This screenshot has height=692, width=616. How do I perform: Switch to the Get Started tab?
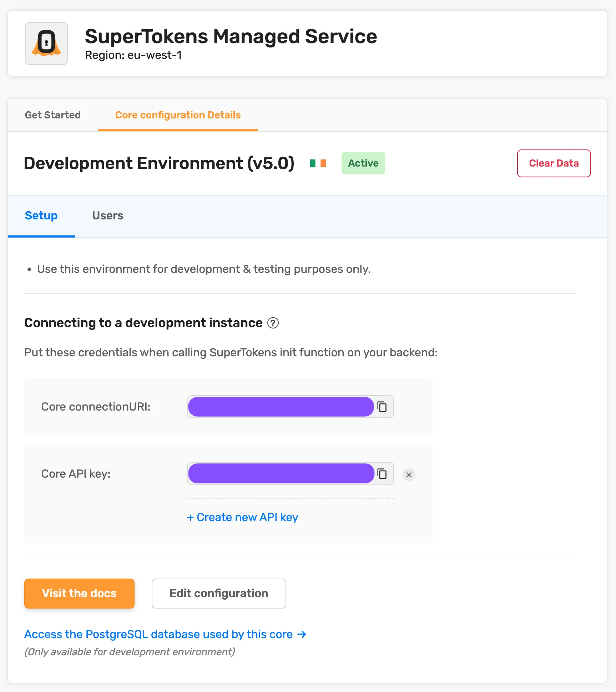[53, 115]
